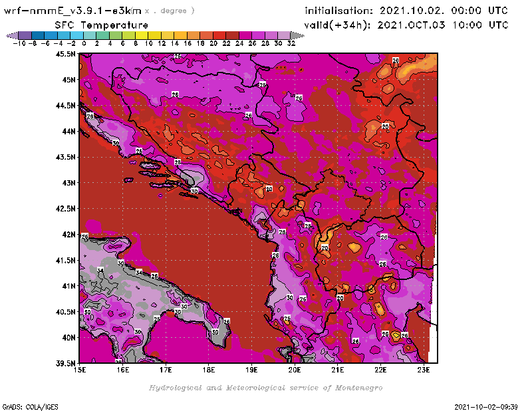Click the legend value '16'

point(188,43)
